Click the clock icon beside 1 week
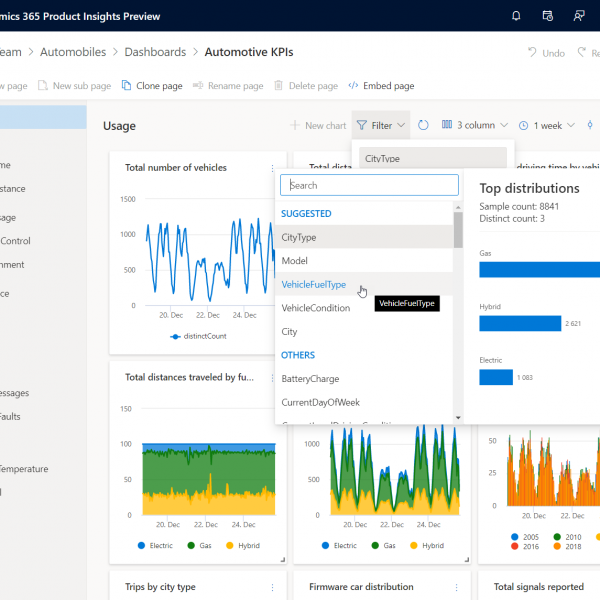The width and height of the screenshot is (600, 600). pyautogui.click(x=523, y=126)
